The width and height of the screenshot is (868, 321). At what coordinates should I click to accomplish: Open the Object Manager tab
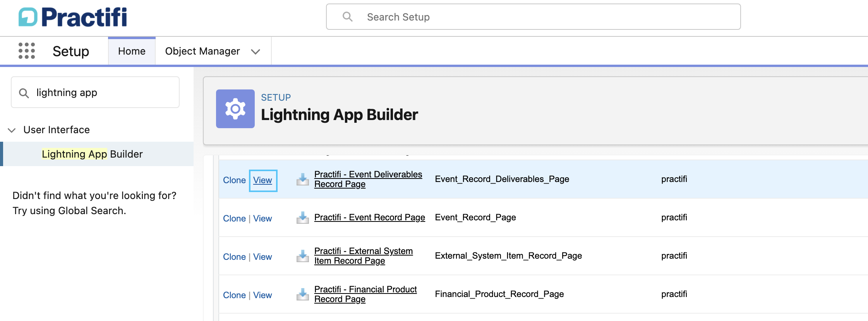tap(202, 51)
